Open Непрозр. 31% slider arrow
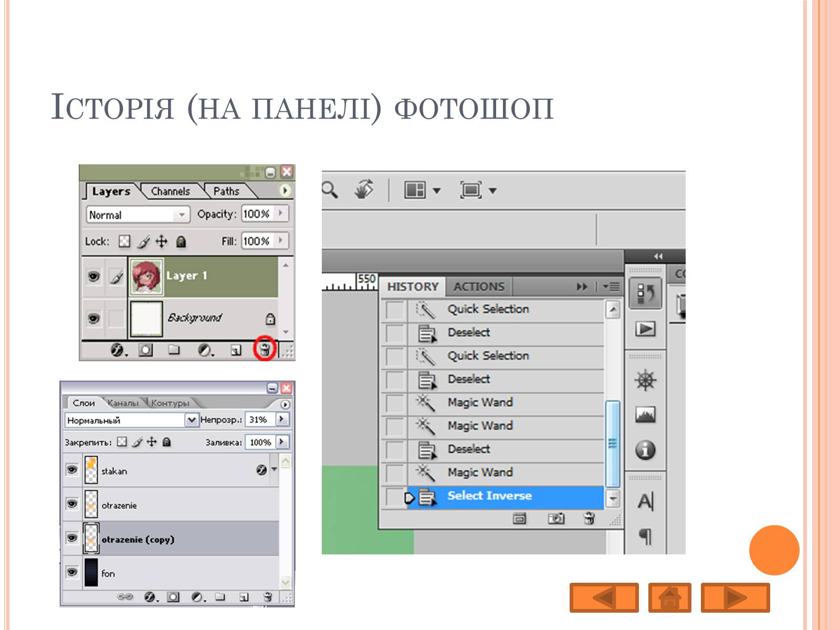 [x=282, y=419]
